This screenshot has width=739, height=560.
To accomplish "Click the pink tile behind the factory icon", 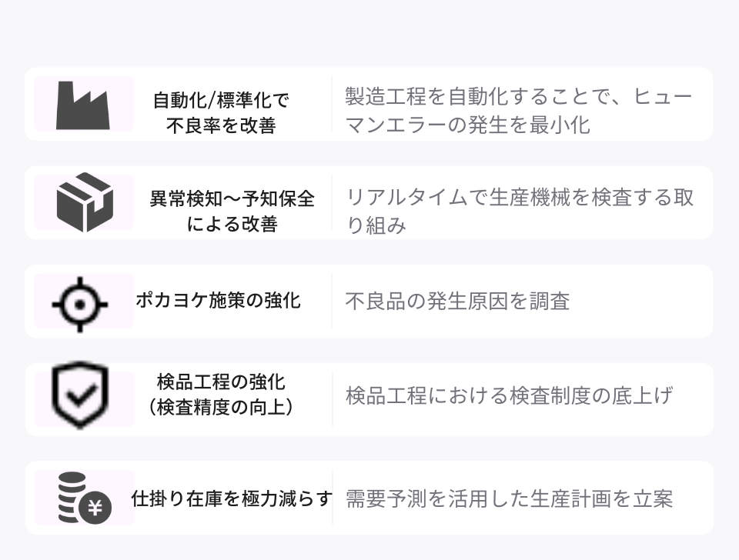I will 84,104.
